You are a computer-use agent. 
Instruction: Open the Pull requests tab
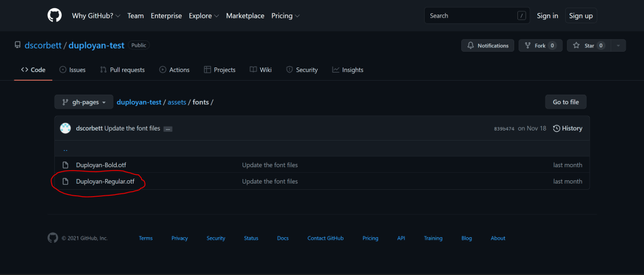coord(122,70)
